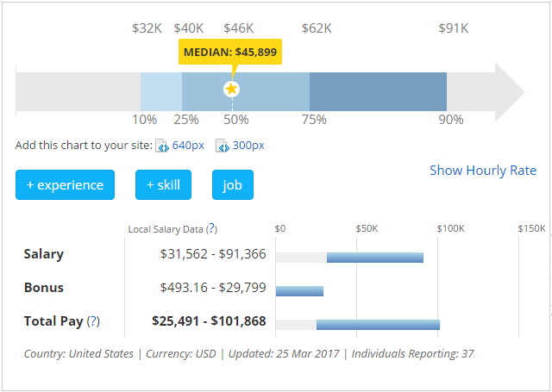Open help question mark next to Total Pay
Screen dimensions: 552x392
pyautogui.click(x=93, y=321)
